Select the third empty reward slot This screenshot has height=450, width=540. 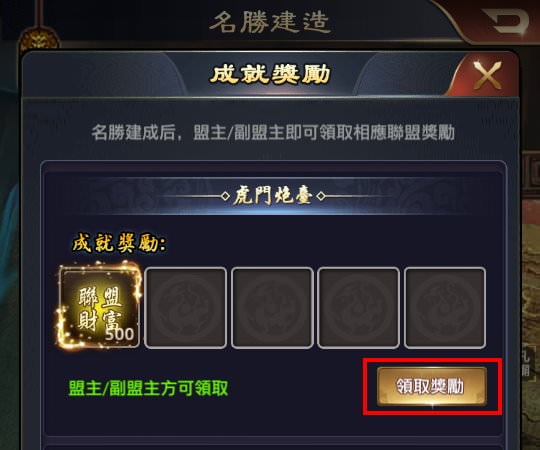[x=272, y=308]
